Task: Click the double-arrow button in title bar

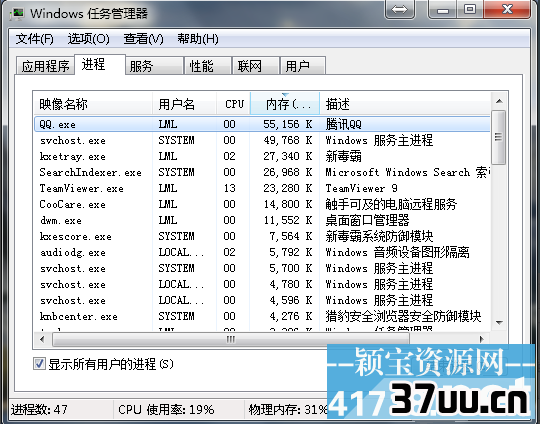Action: (399, 9)
